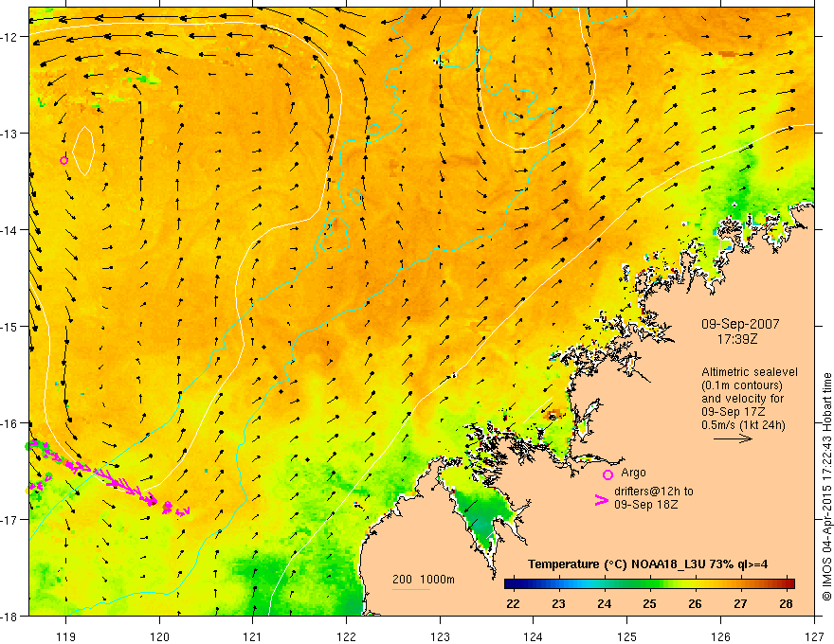
Task: Click the latitude label -13
Action: click(x=9, y=133)
